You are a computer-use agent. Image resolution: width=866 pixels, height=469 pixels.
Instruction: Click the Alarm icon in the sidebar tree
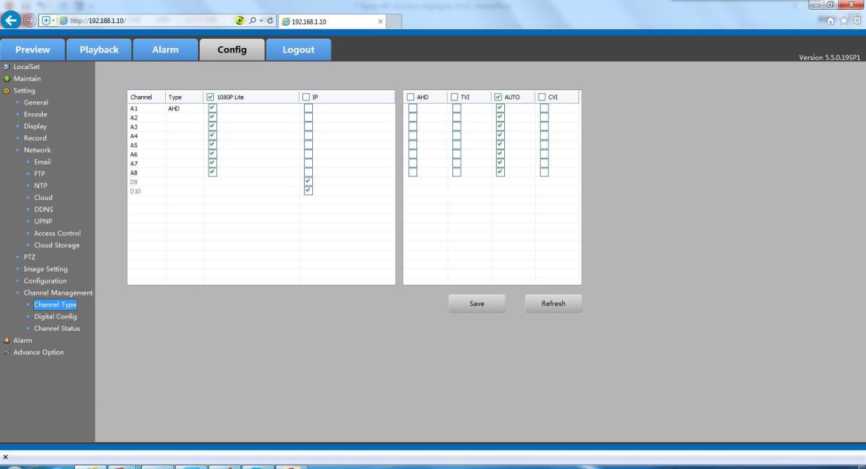[x=6, y=340]
